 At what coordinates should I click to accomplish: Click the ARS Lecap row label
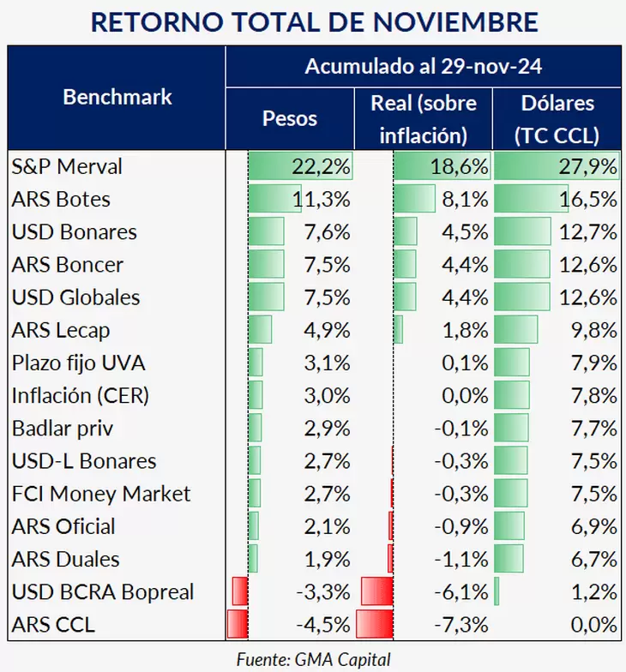(61, 331)
